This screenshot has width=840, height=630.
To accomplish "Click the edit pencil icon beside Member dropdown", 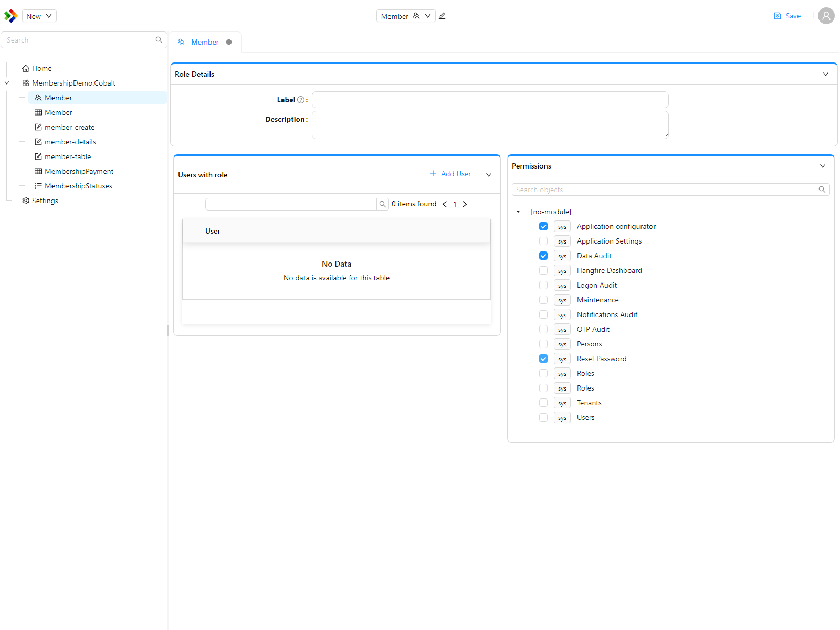I will 442,16.
